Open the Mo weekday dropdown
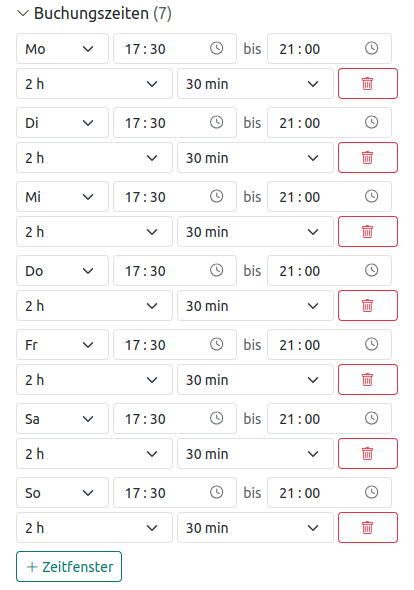This screenshot has height=590, width=414. [62, 49]
